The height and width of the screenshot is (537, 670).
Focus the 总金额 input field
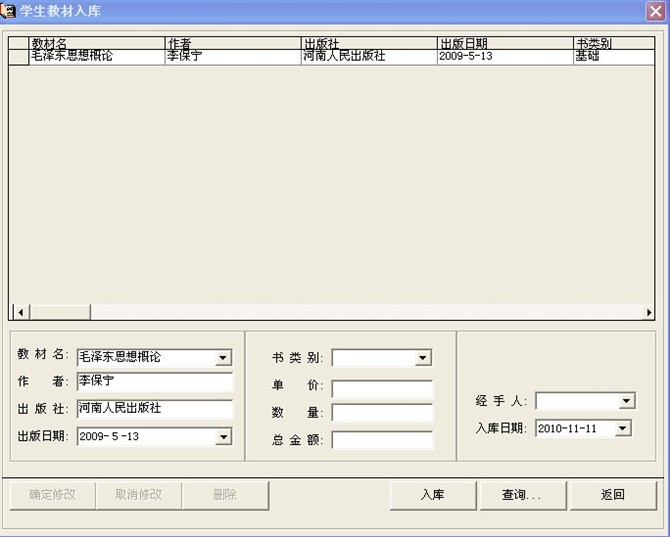[382, 440]
